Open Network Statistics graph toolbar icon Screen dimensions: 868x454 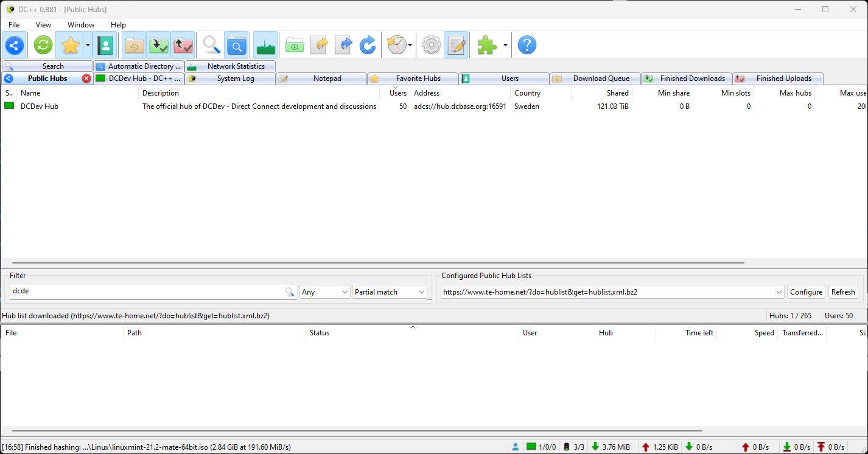tap(265, 45)
